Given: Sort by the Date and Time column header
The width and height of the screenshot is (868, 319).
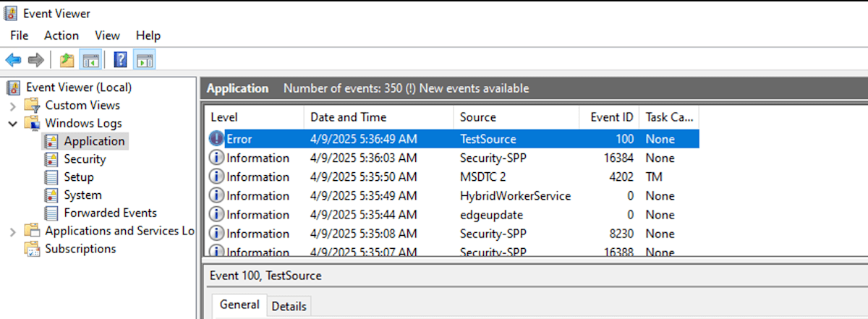Looking at the screenshot, I should click(x=379, y=117).
